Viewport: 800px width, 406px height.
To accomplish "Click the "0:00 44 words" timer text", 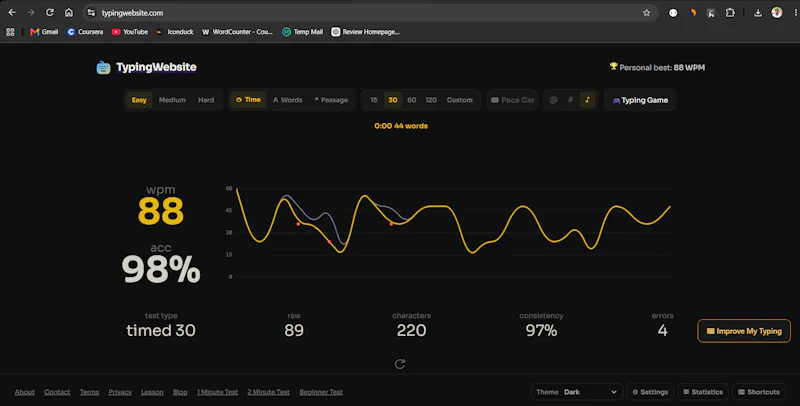I will coord(401,126).
